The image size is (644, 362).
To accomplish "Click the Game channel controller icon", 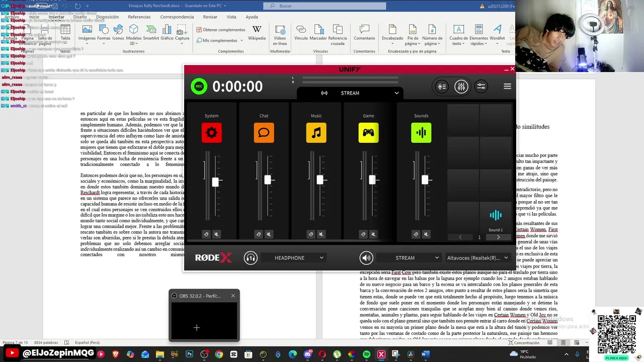I will point(368,133).
